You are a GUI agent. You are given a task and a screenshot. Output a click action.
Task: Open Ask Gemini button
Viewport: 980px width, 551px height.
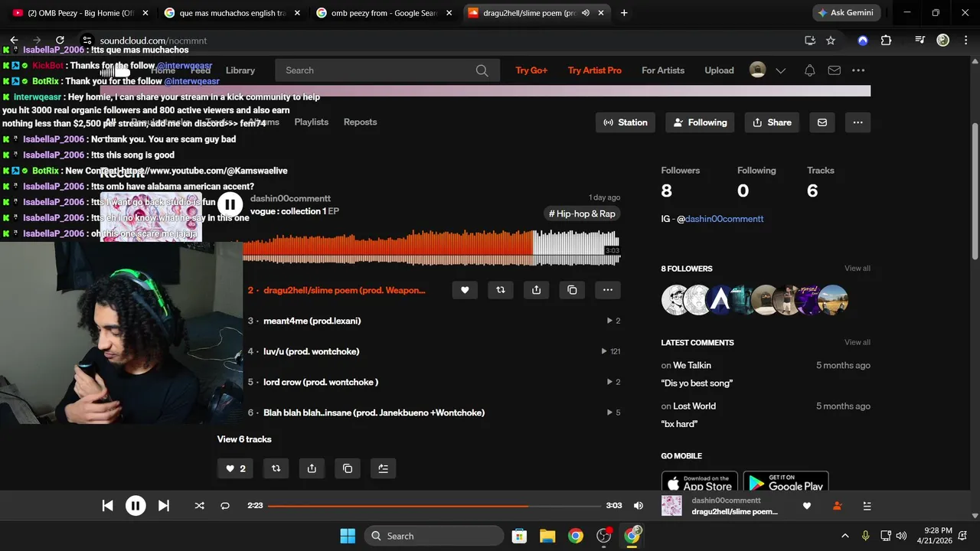tap(846, 13)
